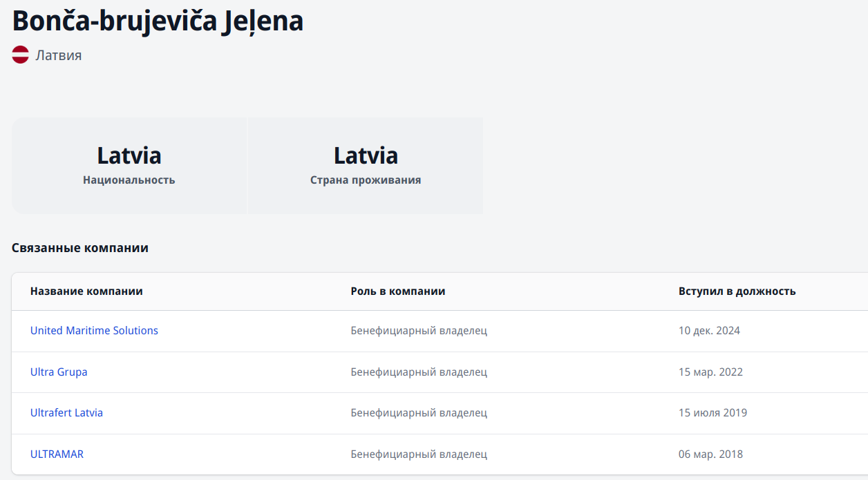This screenshot has height=480, width=868.
Task: Open the ULTRAMAR company link
Action: coord(57,454)
